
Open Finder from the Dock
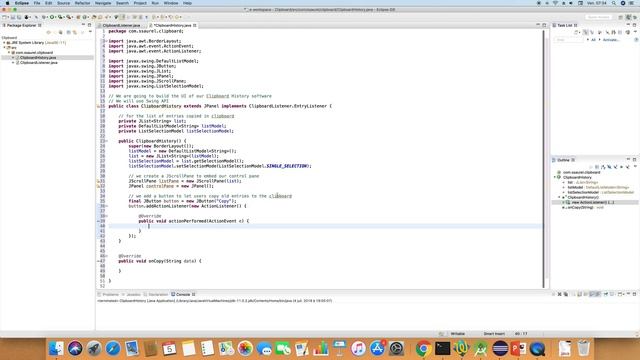coord(56,349)
